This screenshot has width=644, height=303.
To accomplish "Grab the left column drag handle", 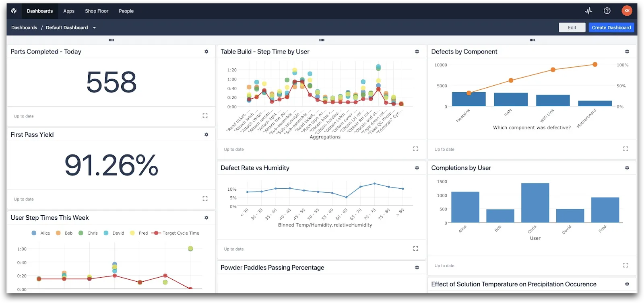I will [x=111, y=40].
